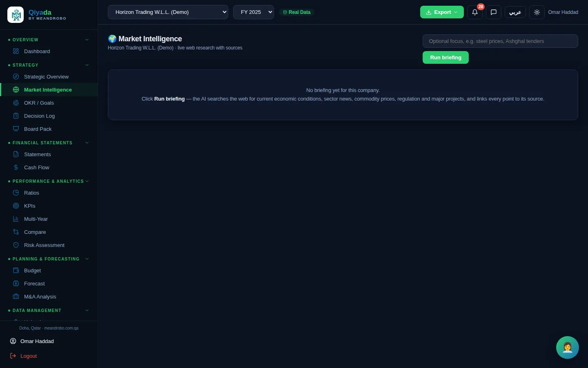This screenshot has width=588, height=368.
Task: Open the chat messages icon
Action: [x=494, y=12]
